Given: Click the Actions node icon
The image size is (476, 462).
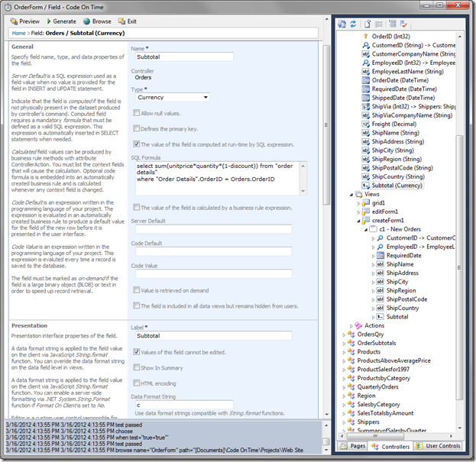Looking at the screenshot, I should [x=358, y=326].
